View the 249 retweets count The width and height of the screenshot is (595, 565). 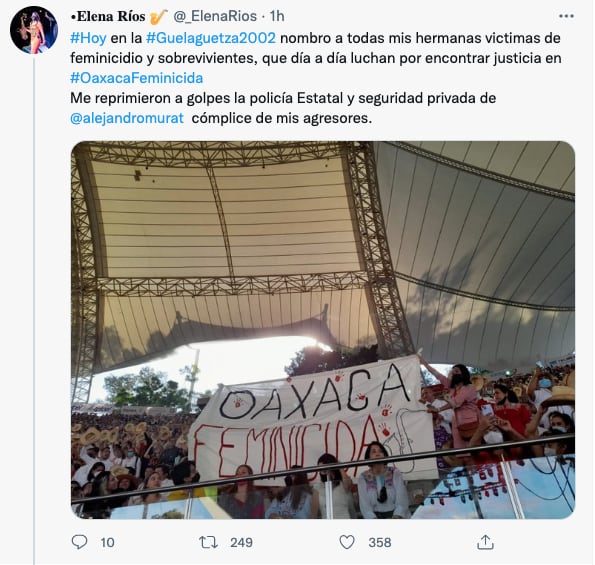tap(241, 542)
